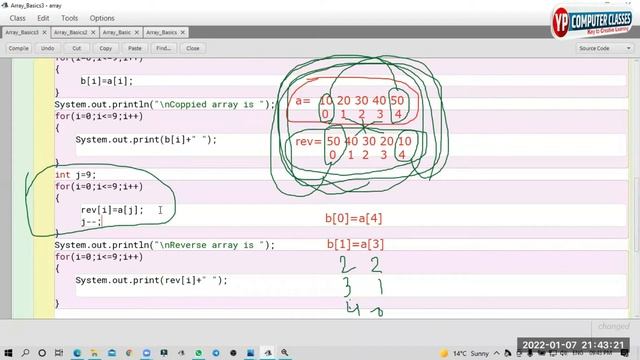Click the System.out.print(b[i]+" ") line
This screenshot has width=640, height=360.
(x=146, y=140)
